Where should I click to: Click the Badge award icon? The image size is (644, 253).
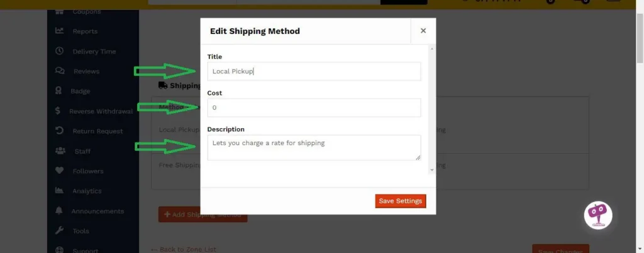point(59,91)
